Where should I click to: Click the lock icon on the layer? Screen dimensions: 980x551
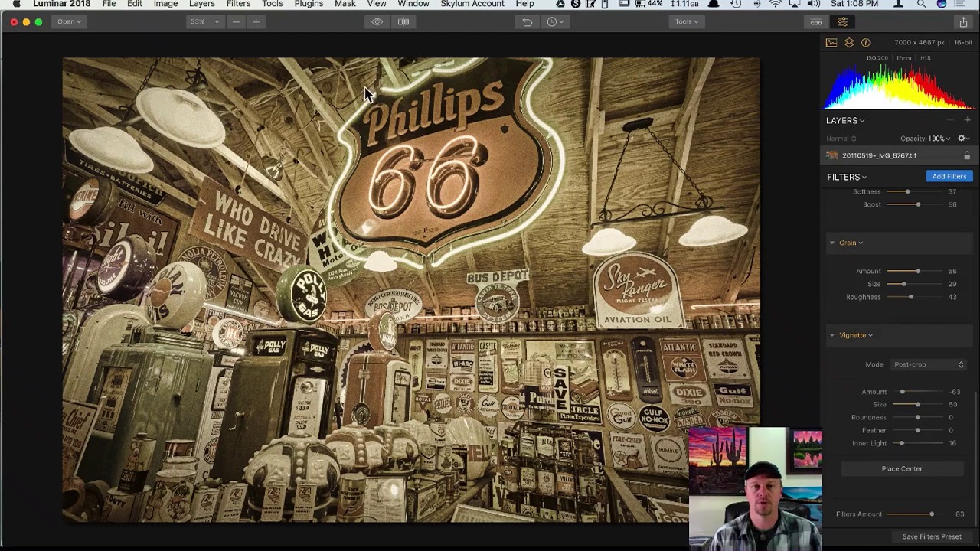click(967, 155)
